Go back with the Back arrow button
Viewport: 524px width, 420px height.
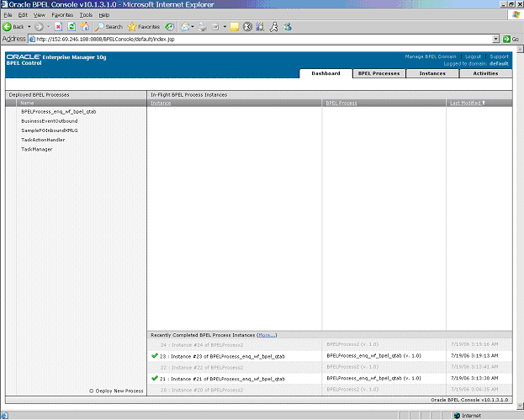pos(13,27)
